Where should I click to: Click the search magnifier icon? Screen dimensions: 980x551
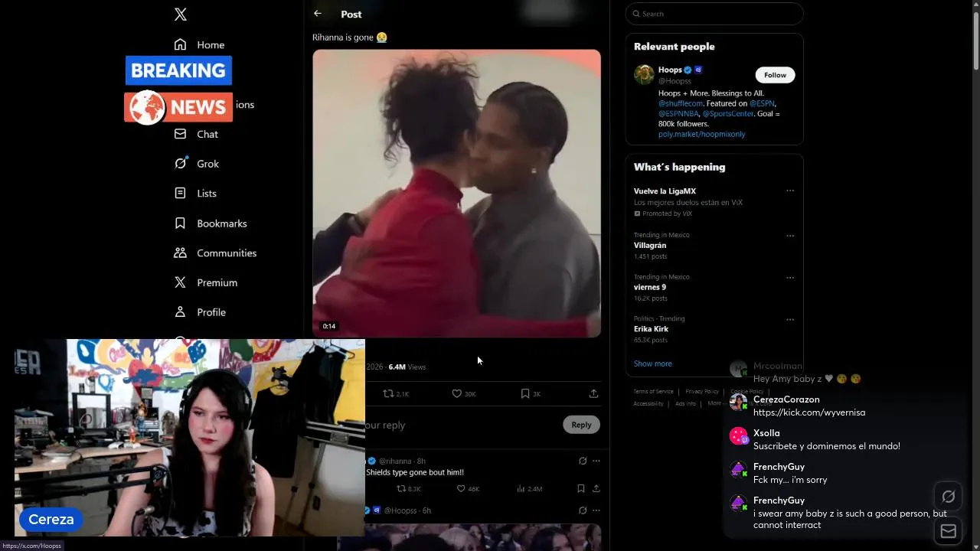636,14
